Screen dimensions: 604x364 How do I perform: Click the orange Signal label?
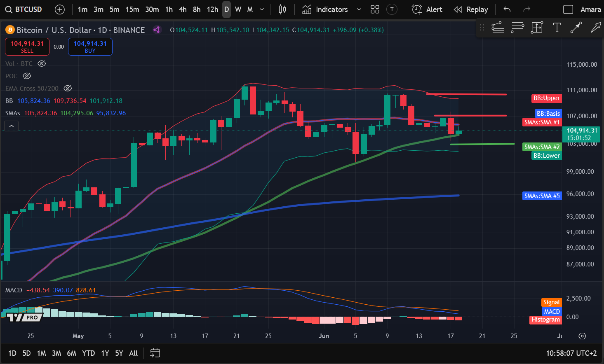coord(551,302)
